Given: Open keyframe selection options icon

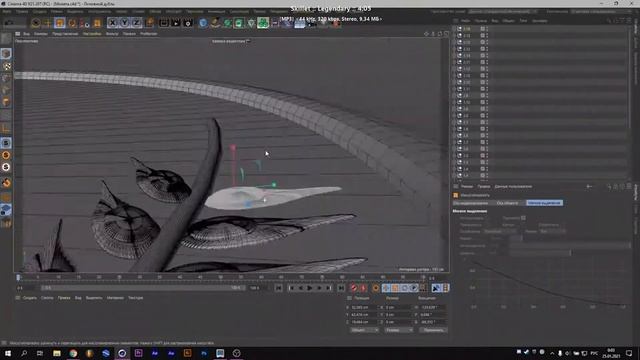Looking at the screenshot, I should tap(376, 288).
